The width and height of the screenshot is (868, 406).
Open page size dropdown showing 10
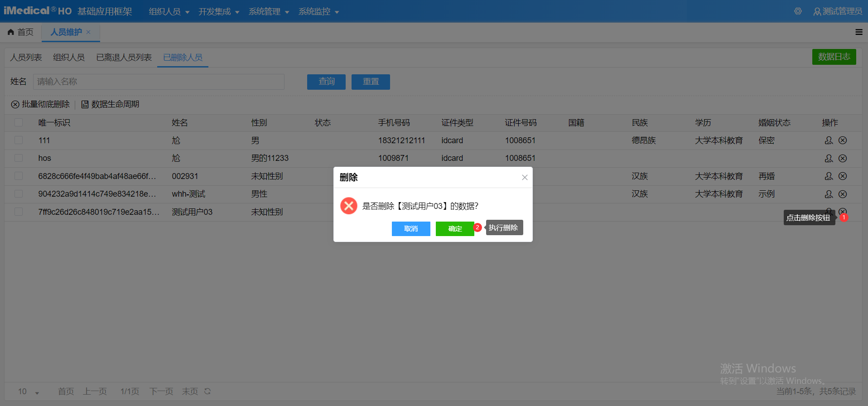[x=29, y=391]
